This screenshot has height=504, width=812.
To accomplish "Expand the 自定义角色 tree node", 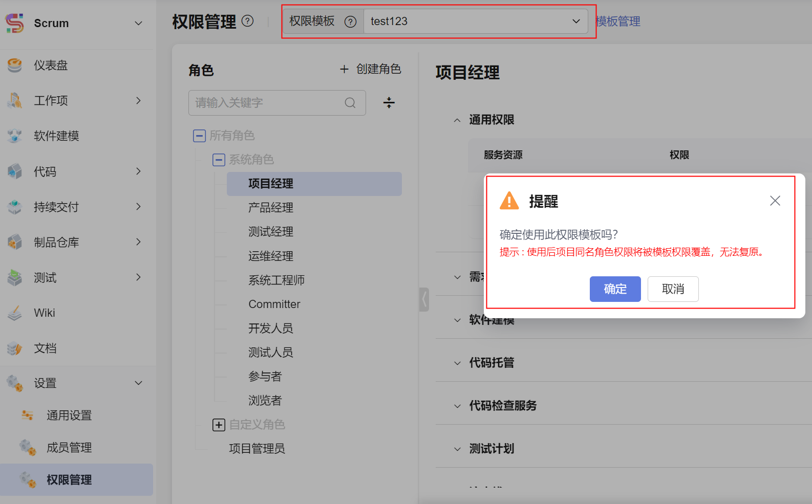I will 219,425.
